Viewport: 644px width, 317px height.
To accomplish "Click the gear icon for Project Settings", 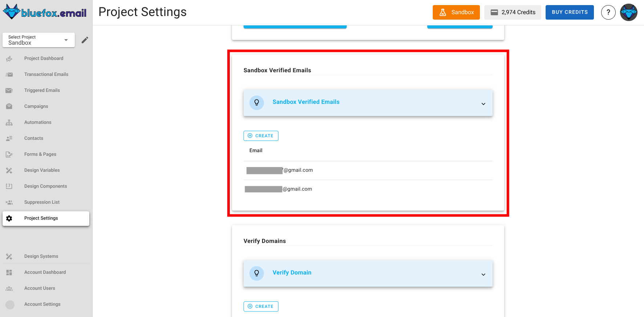I will pos(9,218).
